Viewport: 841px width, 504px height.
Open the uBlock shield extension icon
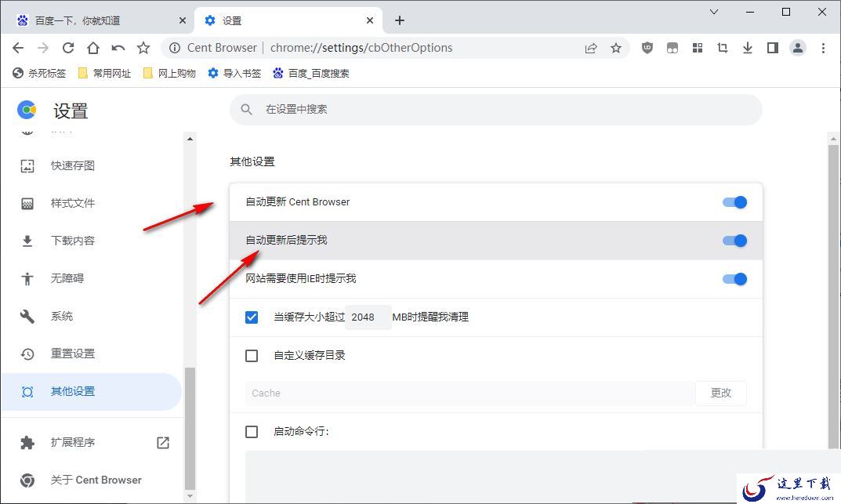click(647, 48)
